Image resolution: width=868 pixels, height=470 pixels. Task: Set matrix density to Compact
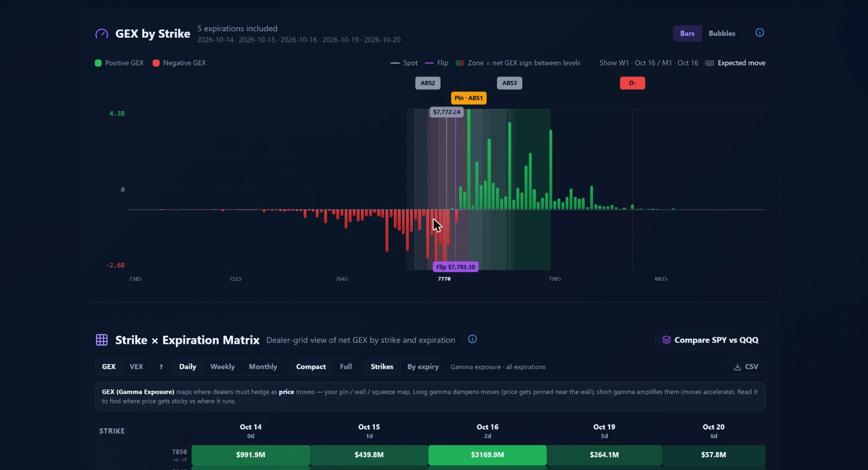(x=311, y=367)
